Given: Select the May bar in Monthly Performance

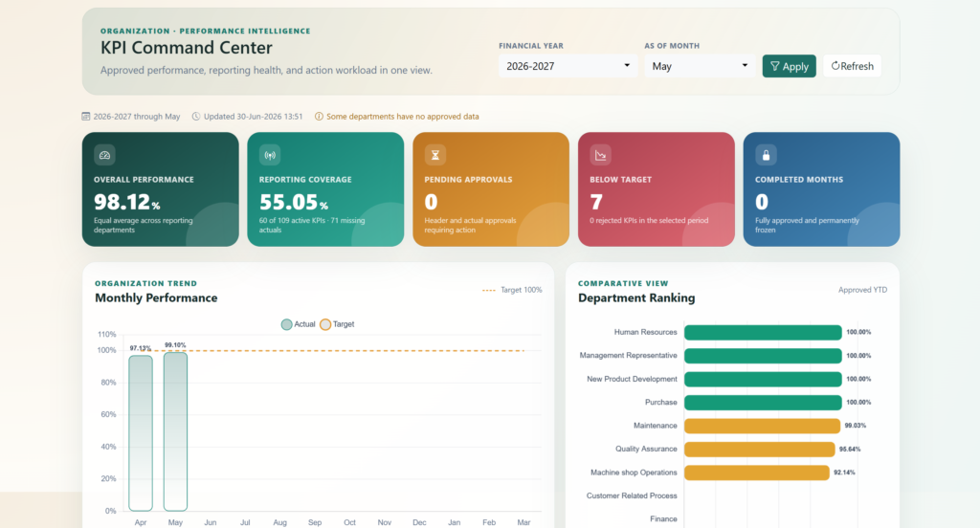Looking at the screenshot, I should (176, 431).
